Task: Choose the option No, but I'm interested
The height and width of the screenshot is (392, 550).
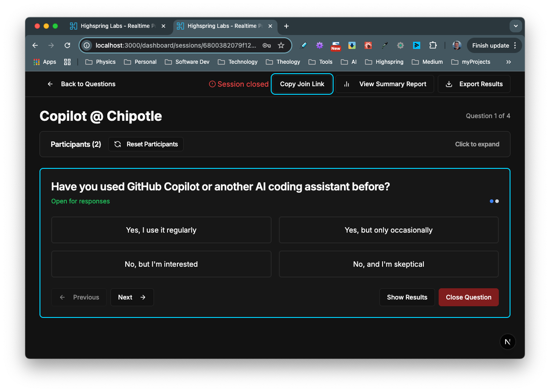Action: [x=161, y=264]
